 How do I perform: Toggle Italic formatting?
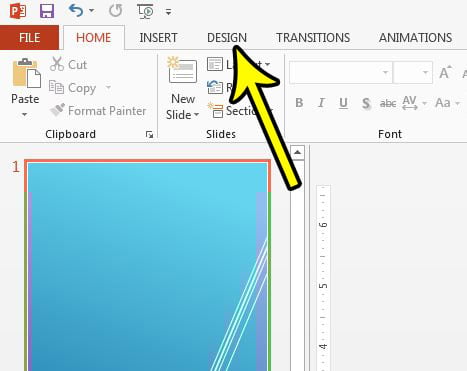(x=321, y=103)
